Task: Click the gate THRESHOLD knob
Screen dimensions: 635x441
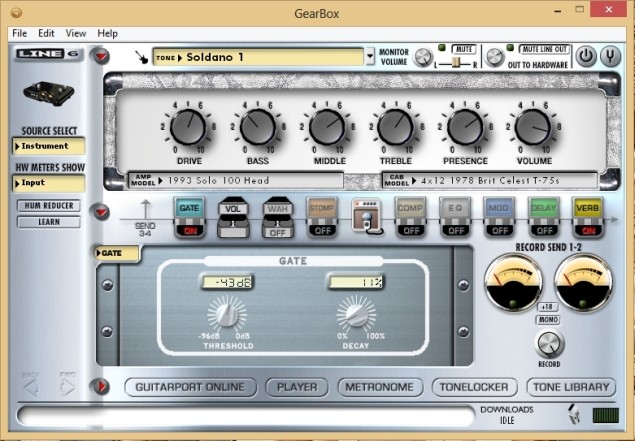Action: 227,314
